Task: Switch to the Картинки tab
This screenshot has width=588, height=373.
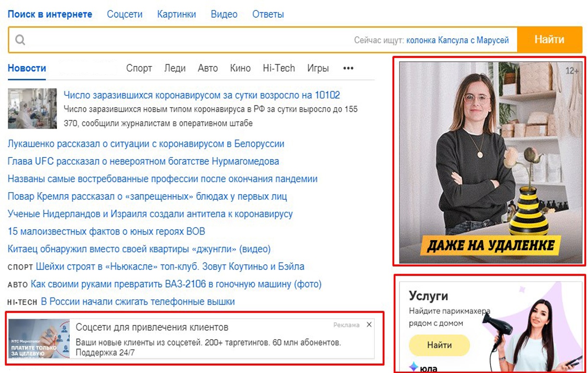Action: (176, 14)
